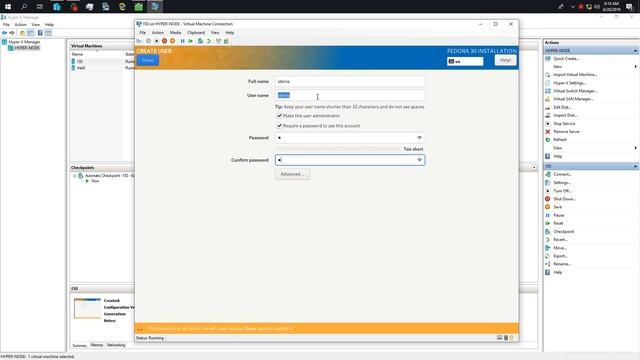
Task: Click the Checkpoint icon in VM toolbar
Action: pyautogui.click(x=200, y=41)
